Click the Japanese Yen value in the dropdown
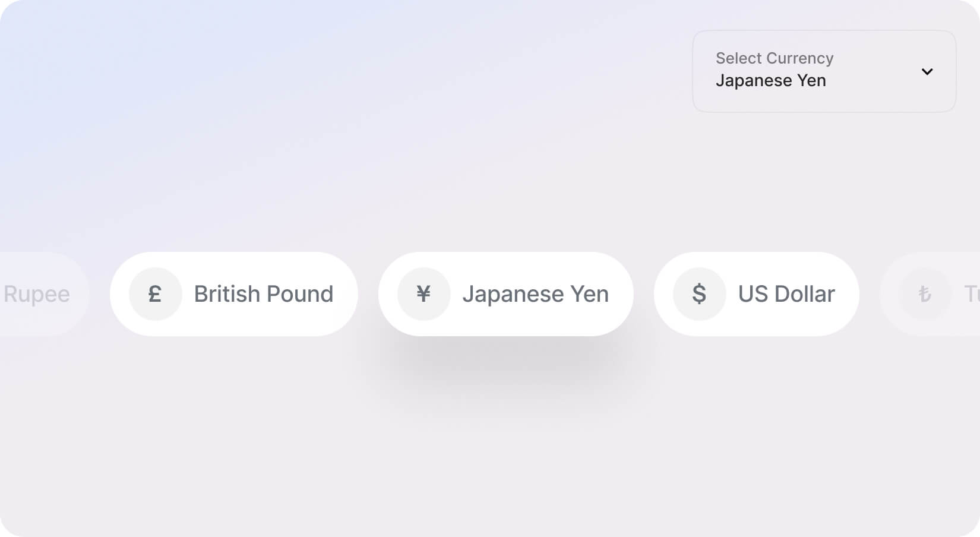 (770, 81)
